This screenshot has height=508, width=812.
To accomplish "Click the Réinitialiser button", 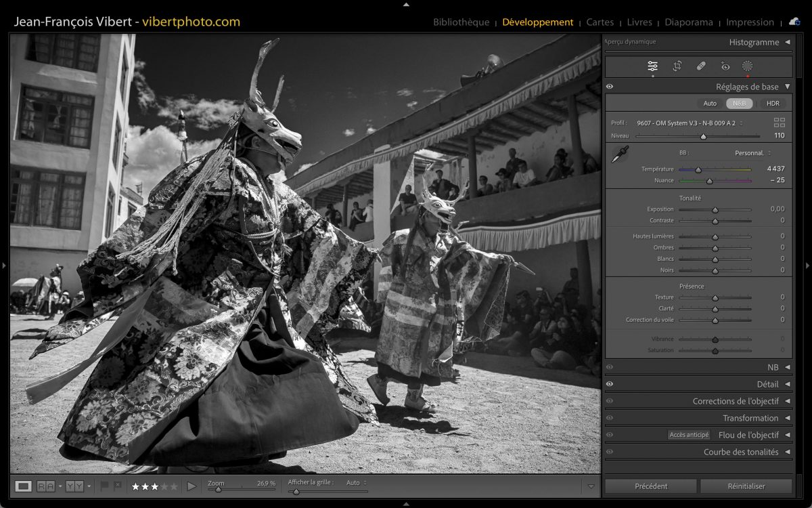I will pyautogui.click(x=746, y=486).
